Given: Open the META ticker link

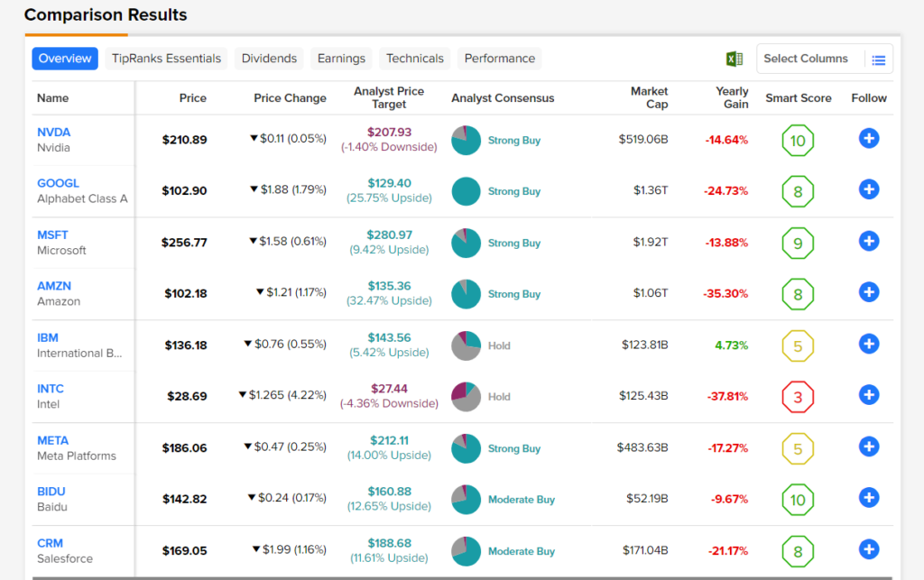Looking at the screenshot, I should point(52,440).
